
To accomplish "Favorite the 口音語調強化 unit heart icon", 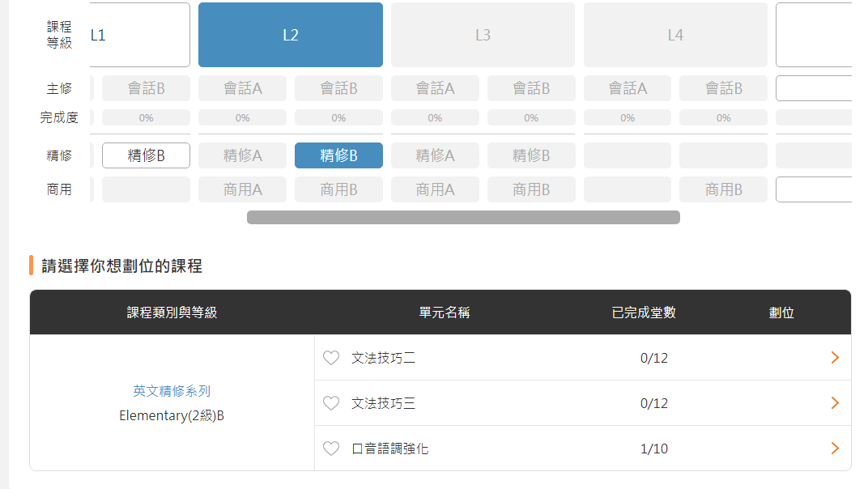I will pos(331,449).
